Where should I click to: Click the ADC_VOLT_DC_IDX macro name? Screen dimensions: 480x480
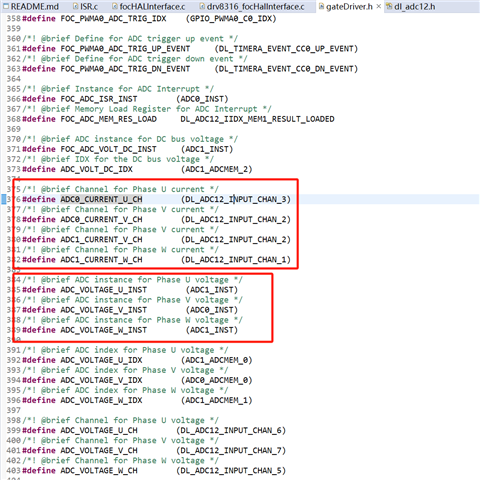[97, 169]
